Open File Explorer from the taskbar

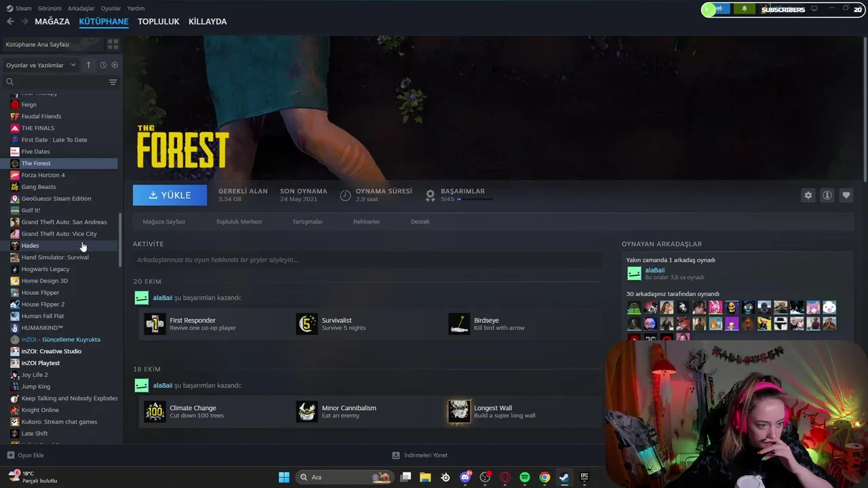click(425, 477)
